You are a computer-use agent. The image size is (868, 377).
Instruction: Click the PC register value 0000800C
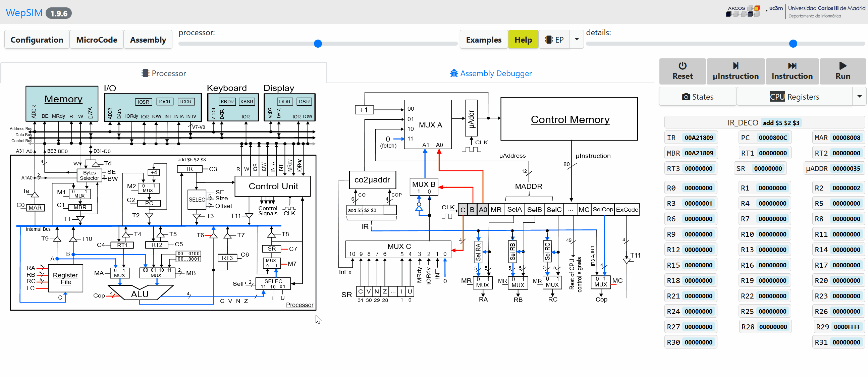click(x=772, y=138)
